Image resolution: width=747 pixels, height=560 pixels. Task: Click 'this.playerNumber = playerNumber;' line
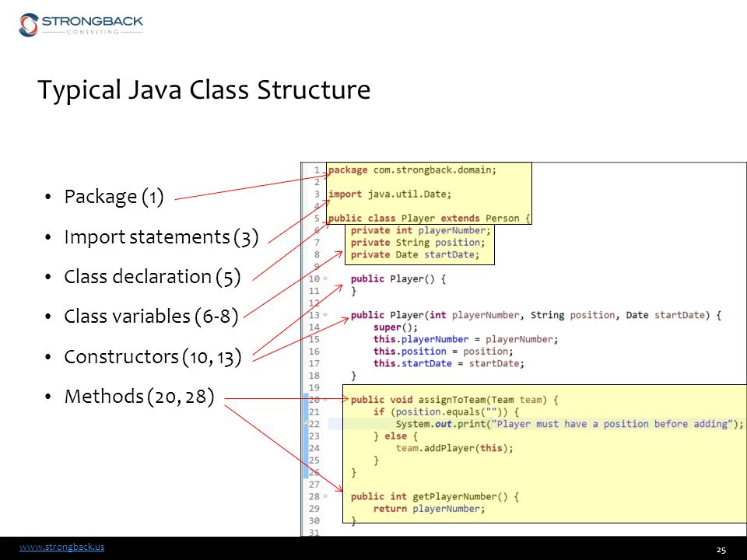pos(465,339)
